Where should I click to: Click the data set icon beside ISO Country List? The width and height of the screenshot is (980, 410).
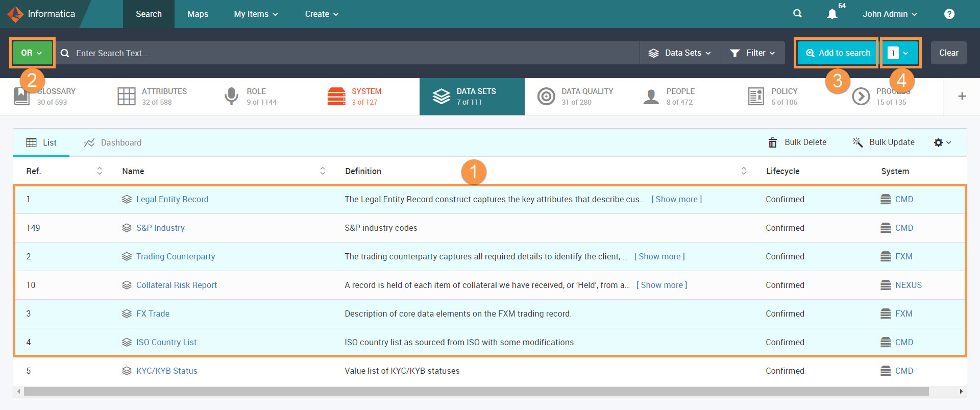point(127,343)
